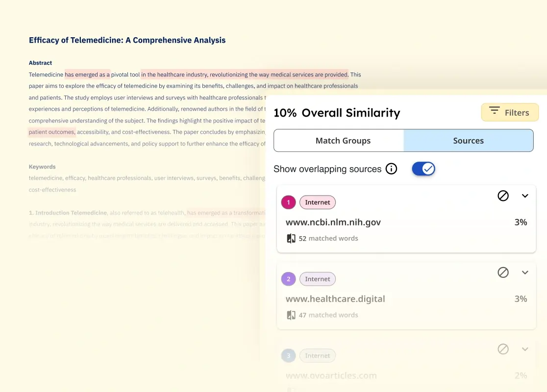Exclude the www.healthcare.digital source
Screen dimensions: 547x392
[503, 272]
